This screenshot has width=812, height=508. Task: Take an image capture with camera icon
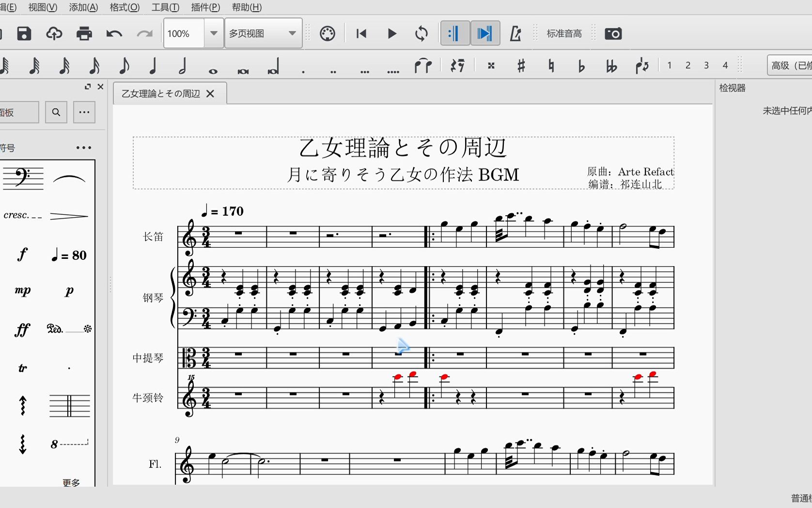(x=613, y=33)
